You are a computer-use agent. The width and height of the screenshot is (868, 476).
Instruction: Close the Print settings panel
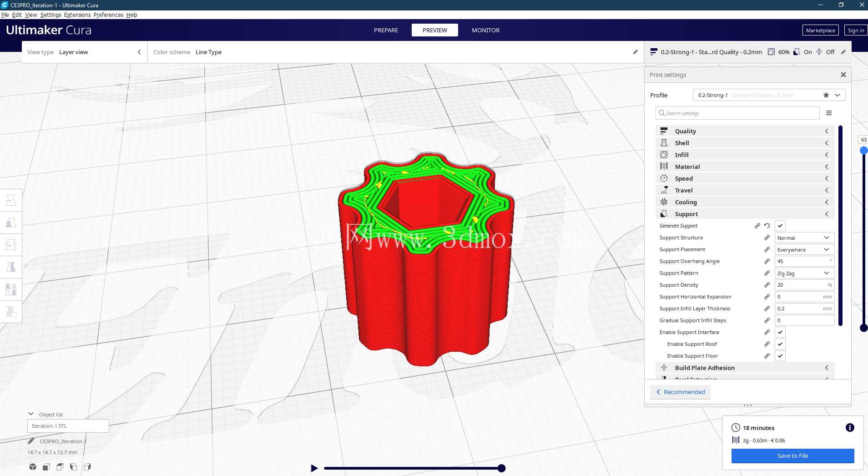point(843,75)
